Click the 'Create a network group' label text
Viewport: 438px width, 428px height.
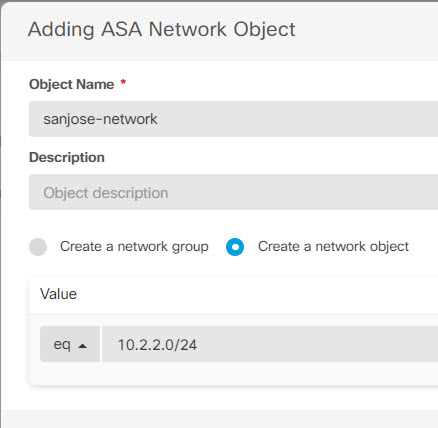pyautogui.click(x=134, y=247)
